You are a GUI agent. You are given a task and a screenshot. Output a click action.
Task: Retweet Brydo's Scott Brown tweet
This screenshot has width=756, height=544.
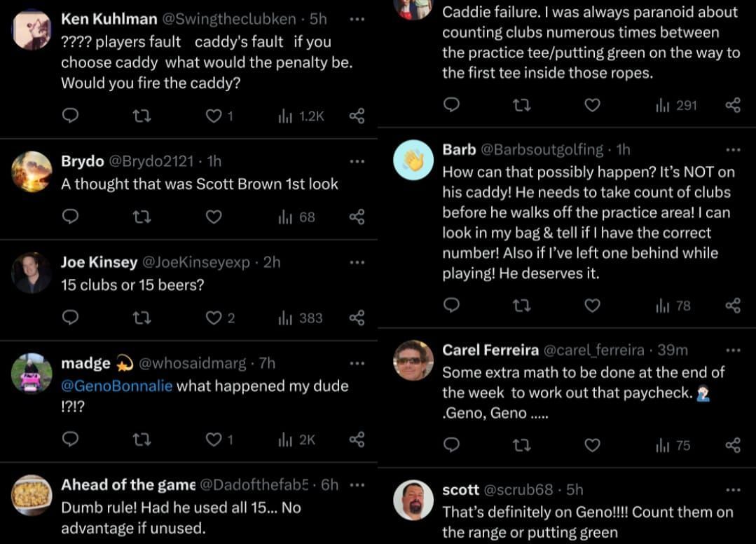[142, 217]
